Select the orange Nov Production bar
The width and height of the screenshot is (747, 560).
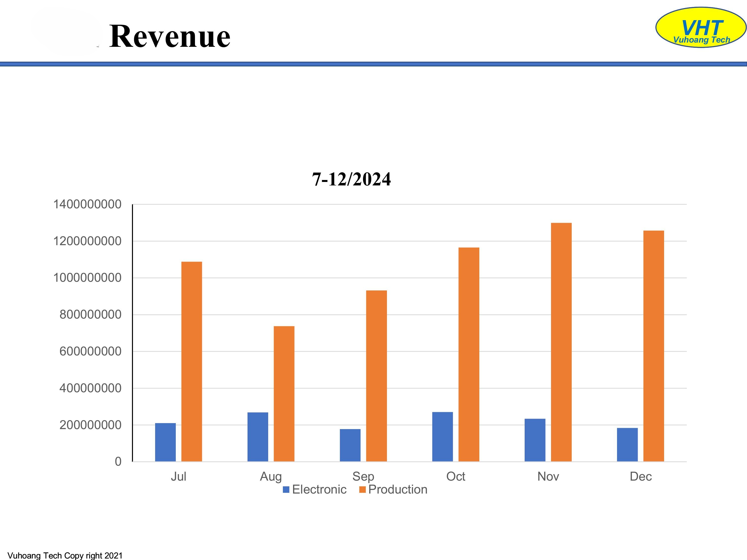[561, 342]
